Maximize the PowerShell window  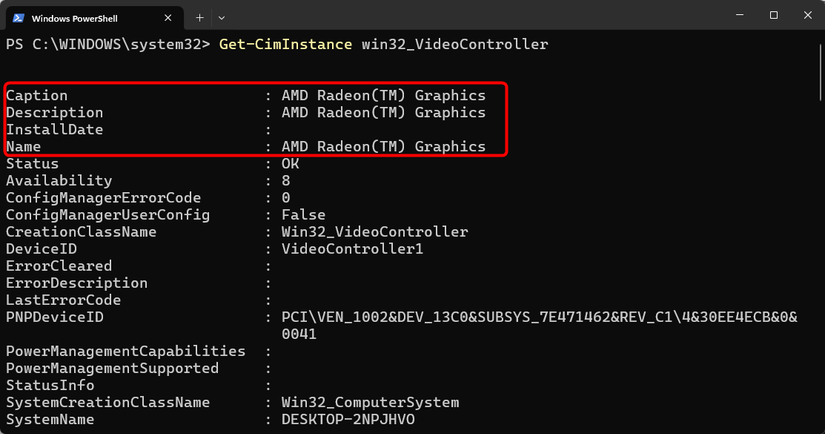[x=773, y=15]
